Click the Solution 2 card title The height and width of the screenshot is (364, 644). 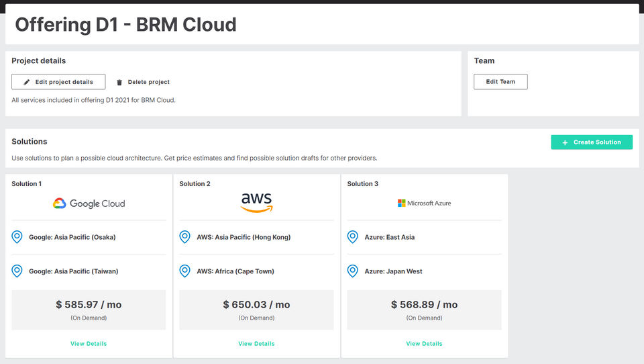coord(195,184)
